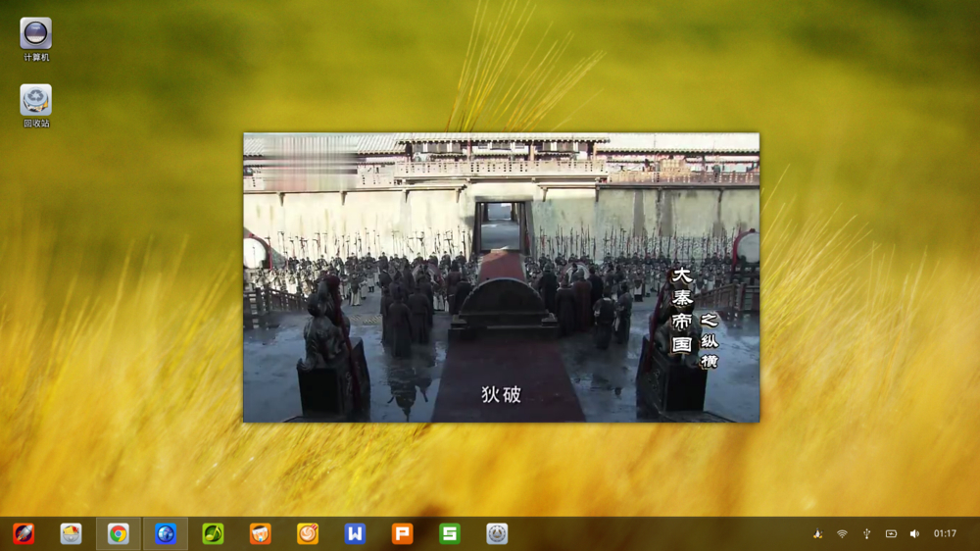Image resolution: width=980 pixels, height=551 pixels.
Task: Open the 计算机 desktop icon
Action: 35,40
